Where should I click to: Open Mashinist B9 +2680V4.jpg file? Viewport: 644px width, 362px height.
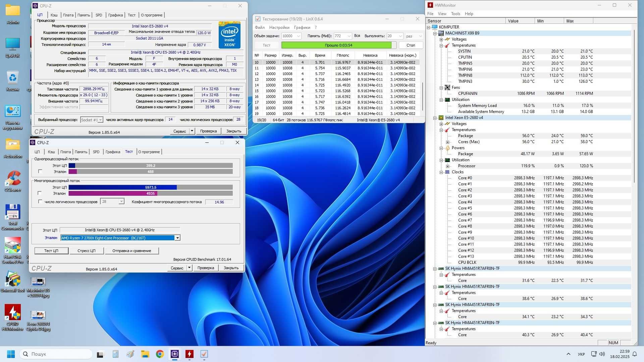(38, 287)
